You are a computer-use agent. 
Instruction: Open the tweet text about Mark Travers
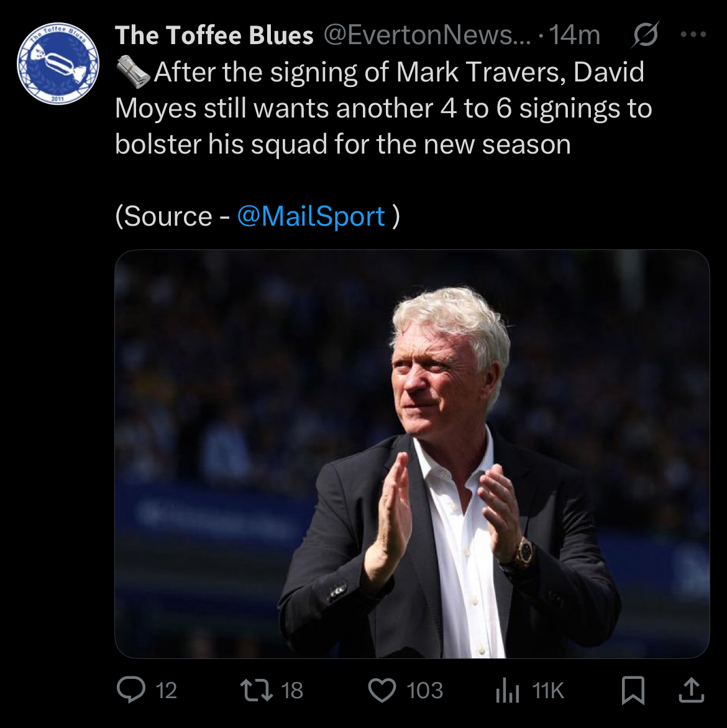(383, 109)
